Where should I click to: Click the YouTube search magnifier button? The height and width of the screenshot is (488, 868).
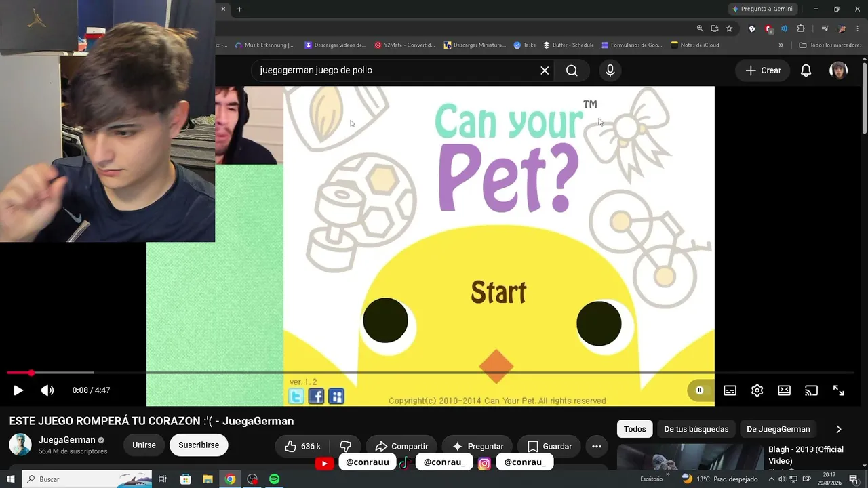(572, 70)
